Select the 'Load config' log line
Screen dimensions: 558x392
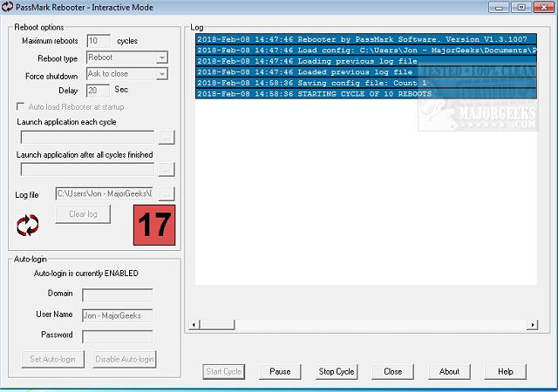tap(366, 51)
